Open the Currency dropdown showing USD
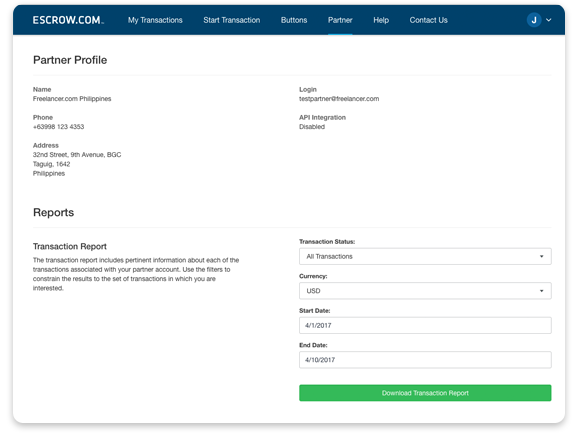Image resolution: width=580 pixels, height=444 pixels. [425, 291]
